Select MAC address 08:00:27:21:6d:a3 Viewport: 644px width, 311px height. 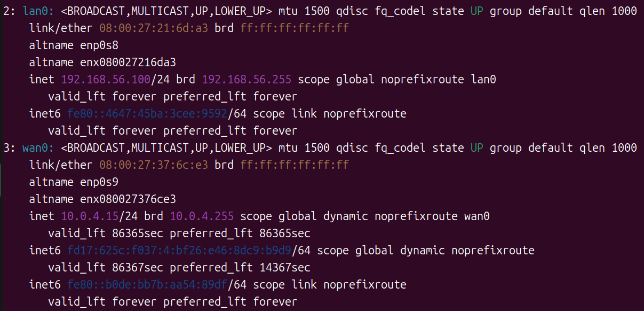154,28
